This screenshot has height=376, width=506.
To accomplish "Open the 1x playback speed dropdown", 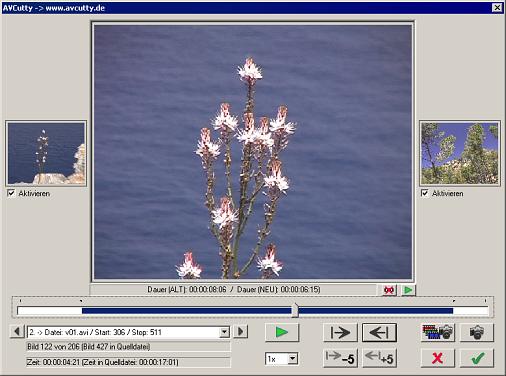I will pos(292,359).
